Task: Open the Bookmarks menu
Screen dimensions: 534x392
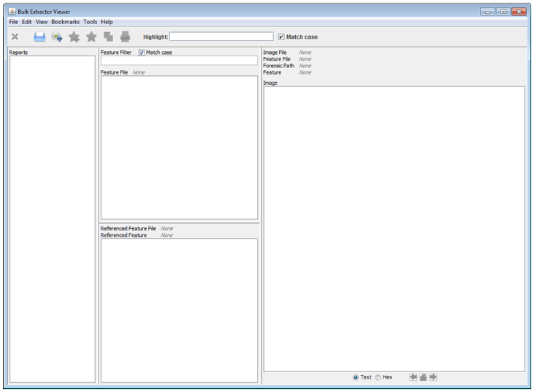Action: pos(65,22)
